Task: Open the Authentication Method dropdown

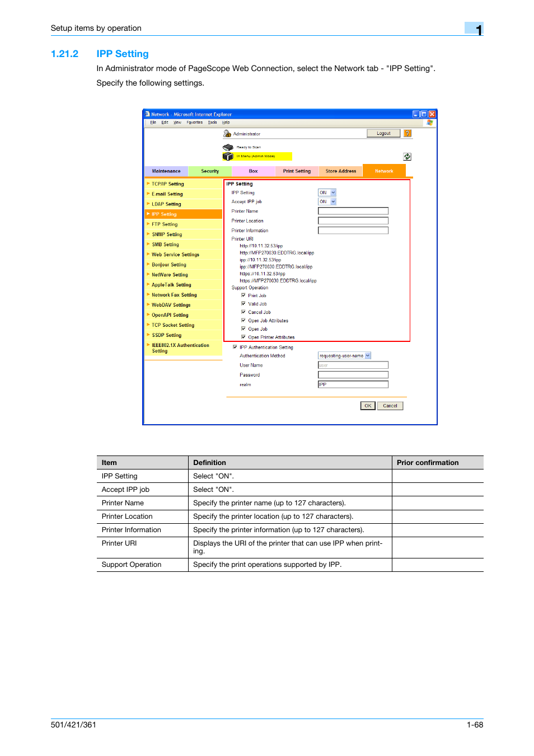Action: coord(345,355)
